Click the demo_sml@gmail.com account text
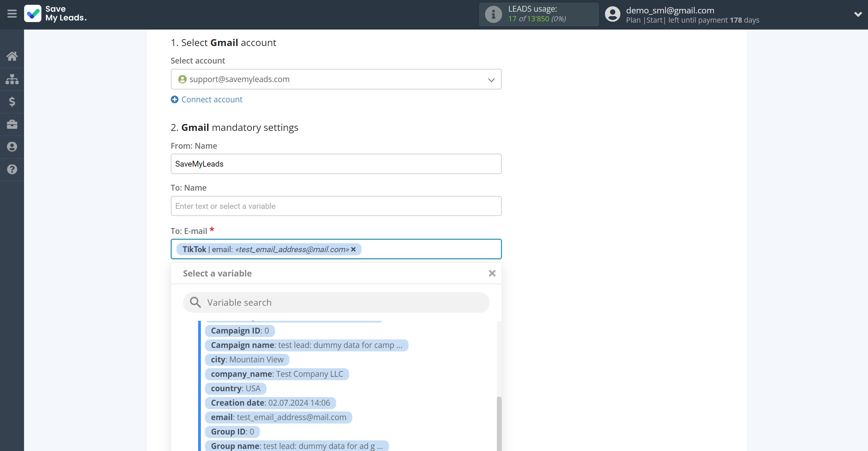 (670, 10)
